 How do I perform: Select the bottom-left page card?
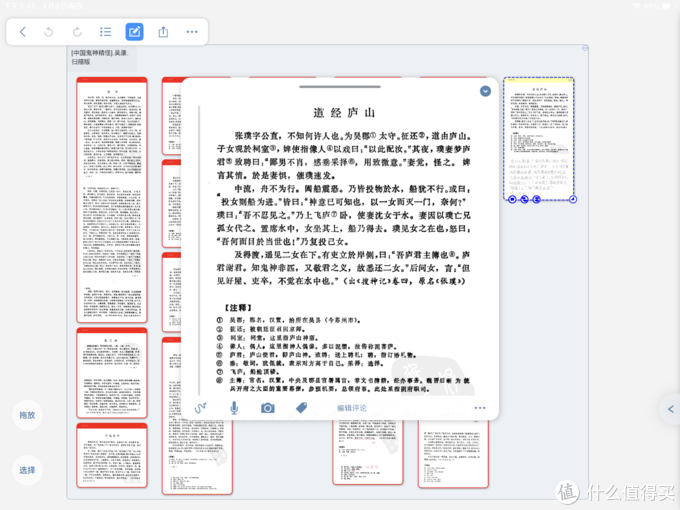[x=112, y=455]
